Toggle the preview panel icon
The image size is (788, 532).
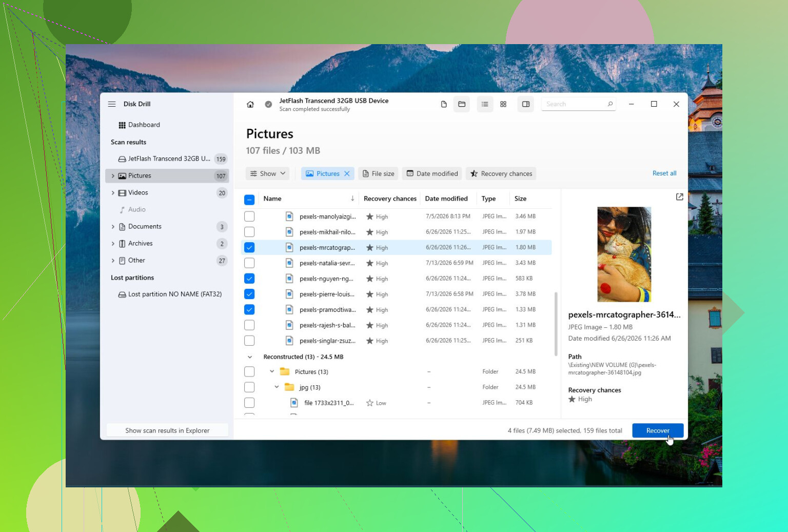tap(526, 104)
